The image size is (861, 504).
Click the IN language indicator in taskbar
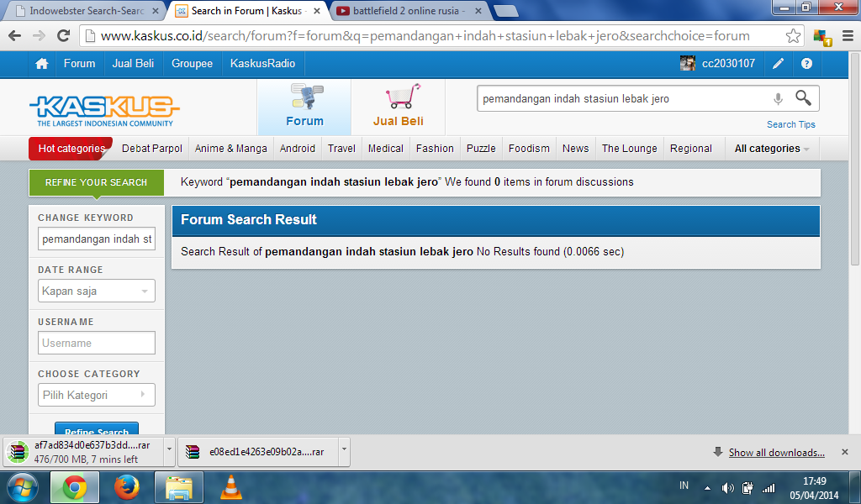[684, 486]
